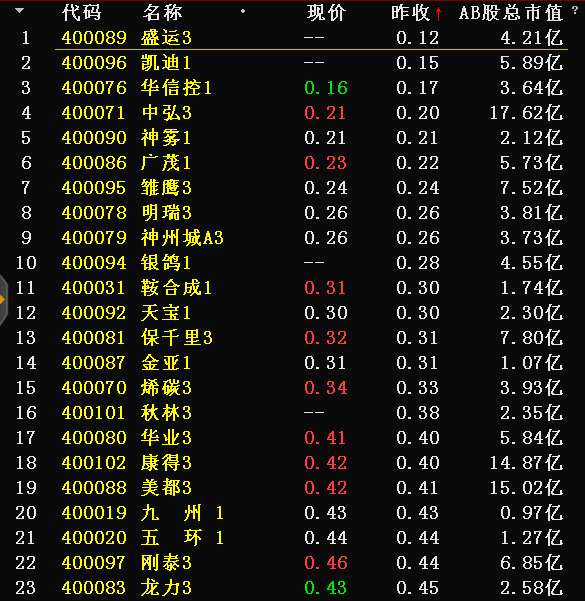
Task: Click market cap 0.97亿
Action: [531, 513]
